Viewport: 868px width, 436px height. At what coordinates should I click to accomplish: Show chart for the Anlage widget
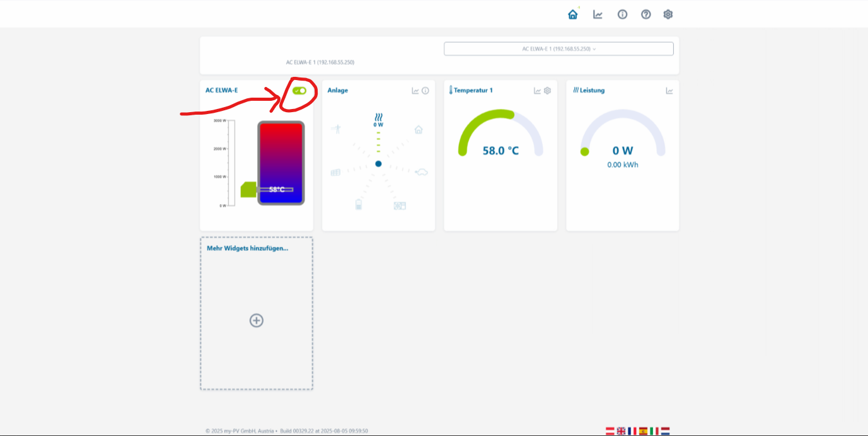[x=415, y=91]
